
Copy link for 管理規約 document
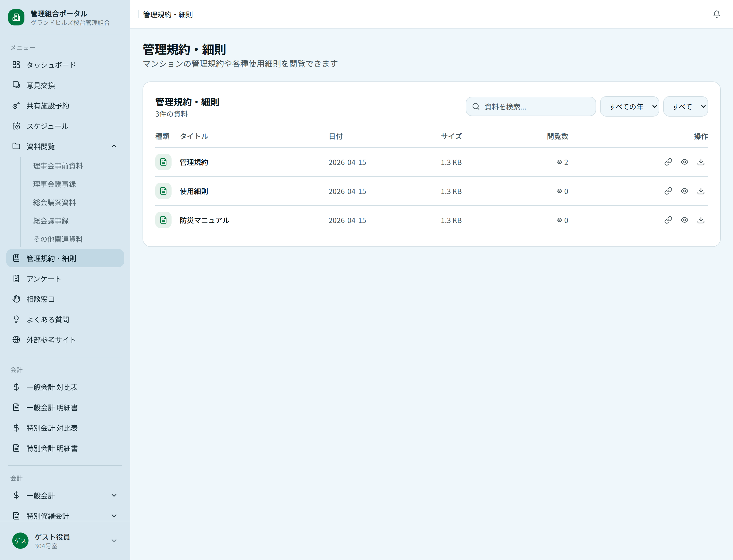668,162
